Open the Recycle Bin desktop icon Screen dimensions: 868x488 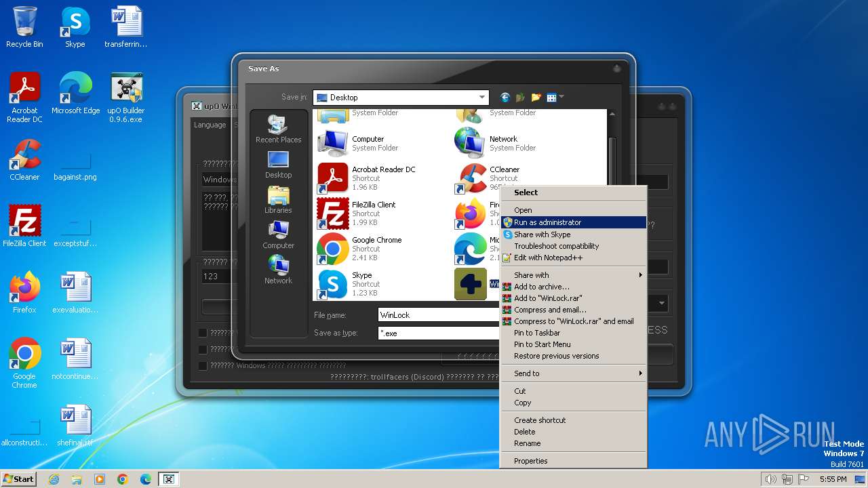click(24, 27)
